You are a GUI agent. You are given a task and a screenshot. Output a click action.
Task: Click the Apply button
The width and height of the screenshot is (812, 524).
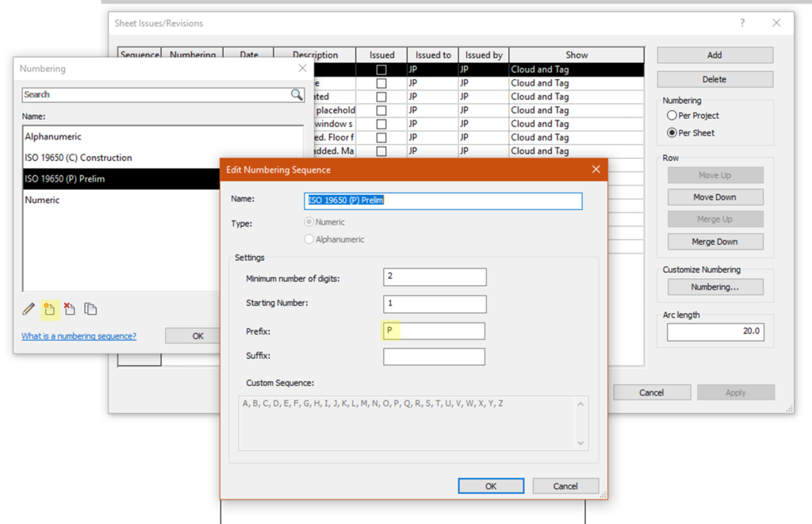click(735, 392)
